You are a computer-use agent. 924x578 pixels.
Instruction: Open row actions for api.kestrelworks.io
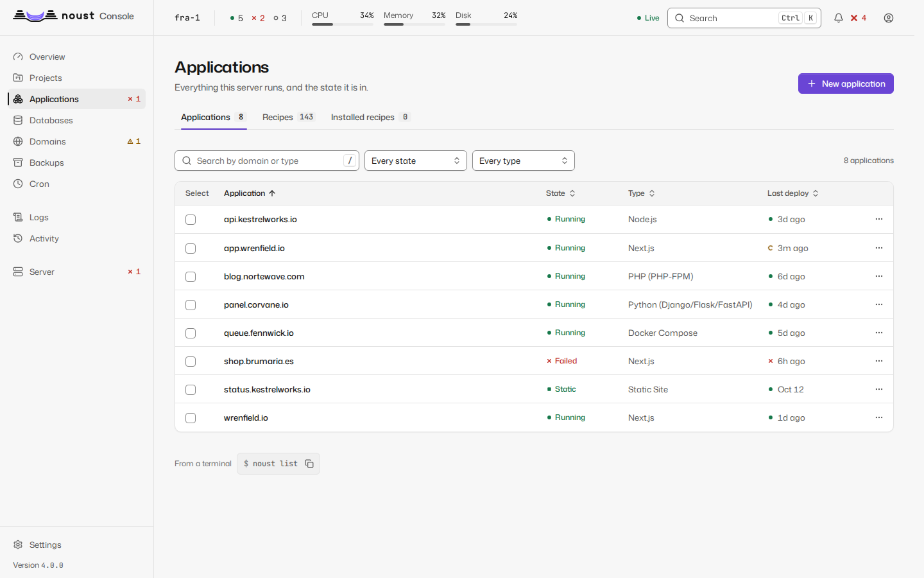point(879,219)
